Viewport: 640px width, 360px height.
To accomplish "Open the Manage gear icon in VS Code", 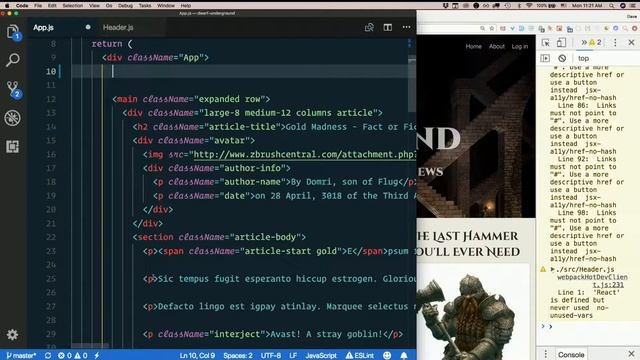I will [x=12, y=335].
